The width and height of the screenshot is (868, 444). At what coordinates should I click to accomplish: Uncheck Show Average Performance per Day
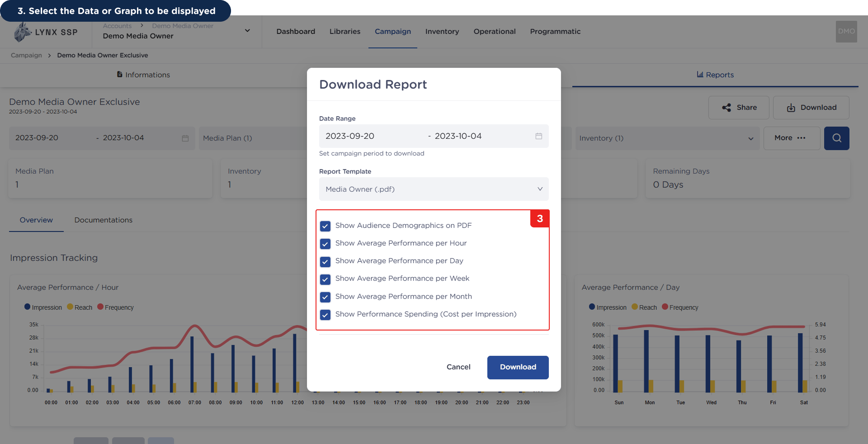pos(325,262)
